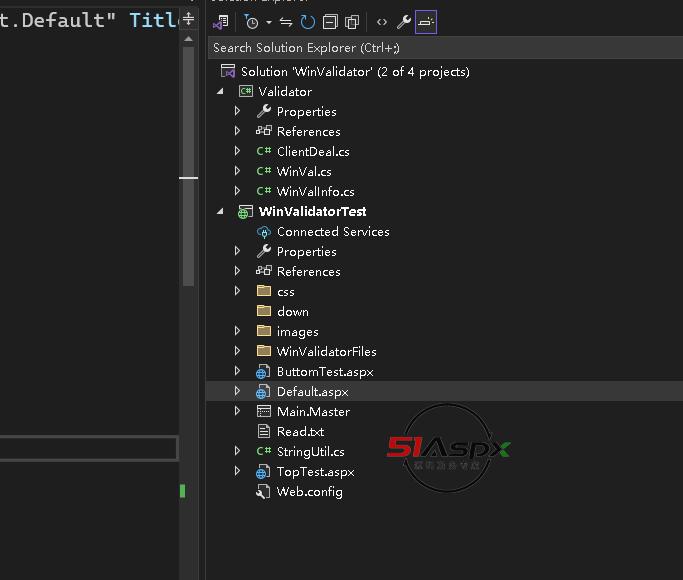This screenshot has width=683, height=580.
Task: Expand the WinVal.cs node
Action: click(237, 172)
